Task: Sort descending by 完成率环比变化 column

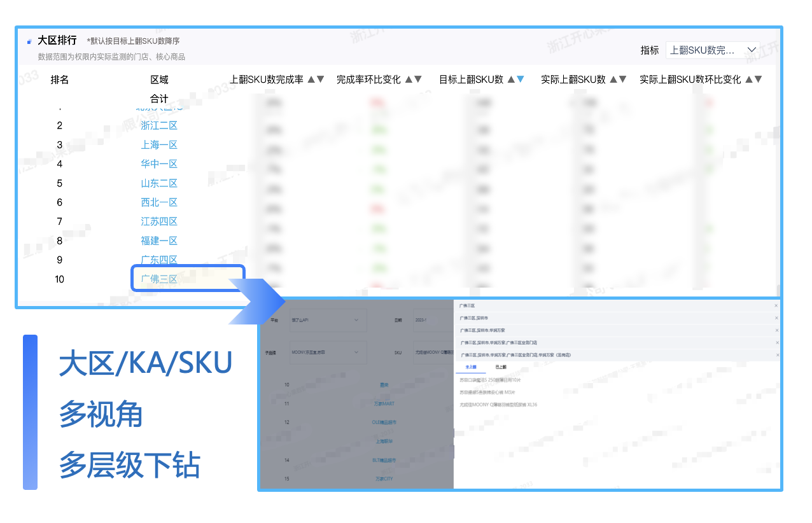Action: (418, 80)
